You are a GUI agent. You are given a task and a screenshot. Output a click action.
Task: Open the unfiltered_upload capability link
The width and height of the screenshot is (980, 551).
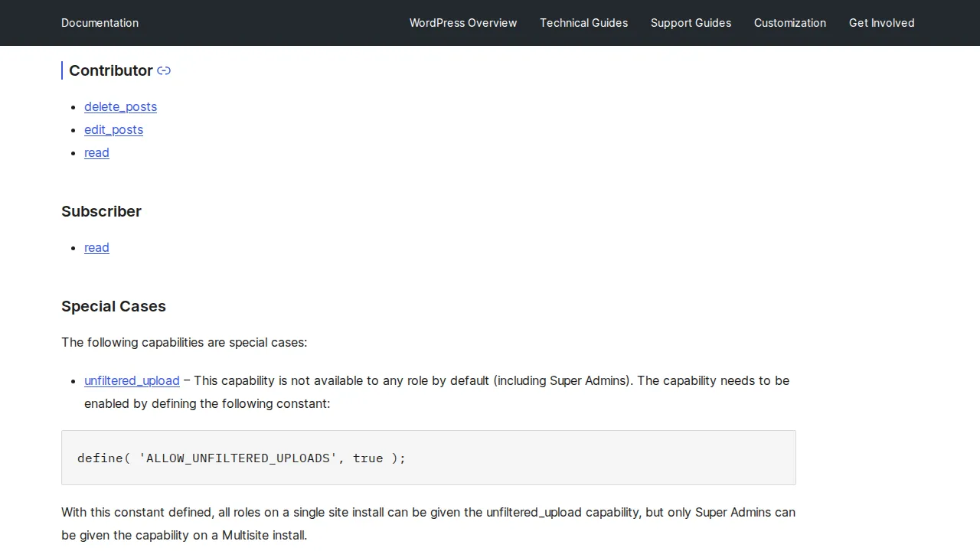click(132, 380)
